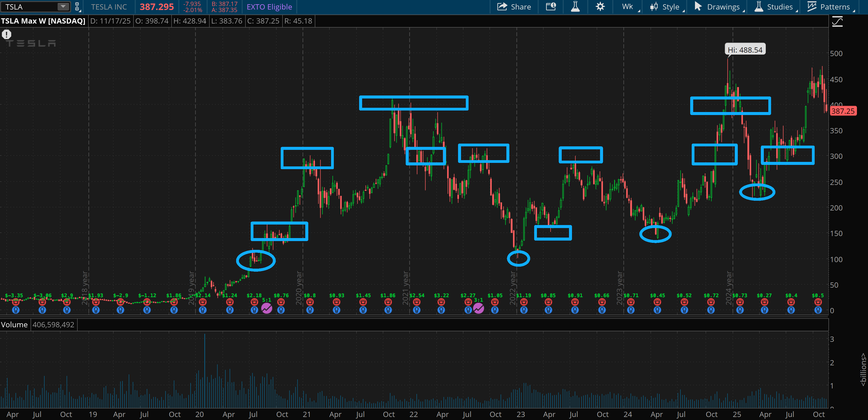Click the 5:1 stock split marker
The width and height of the screenshot is (868, 420).
[266, 308]
